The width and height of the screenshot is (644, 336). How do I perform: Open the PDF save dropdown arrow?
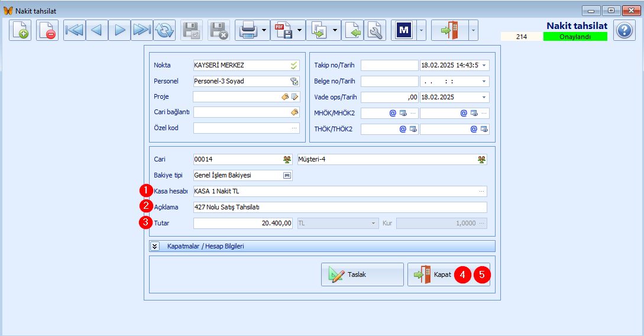tap(300, 30)
